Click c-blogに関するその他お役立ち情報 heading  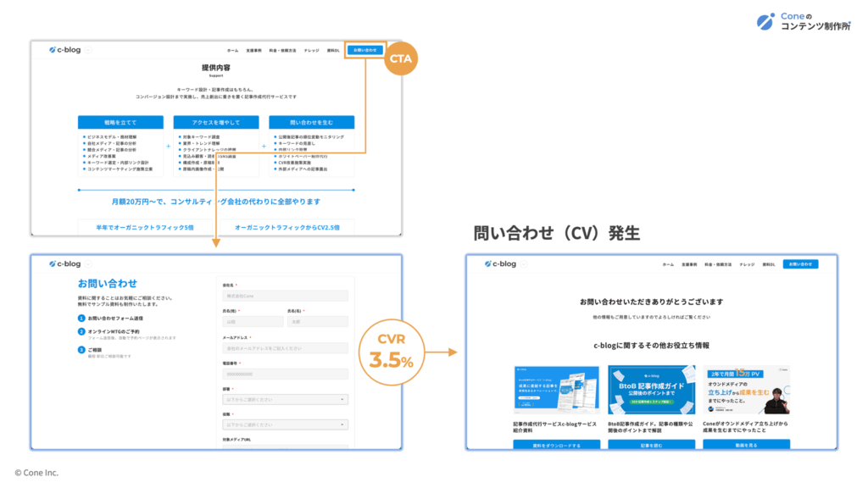point(652,346)
